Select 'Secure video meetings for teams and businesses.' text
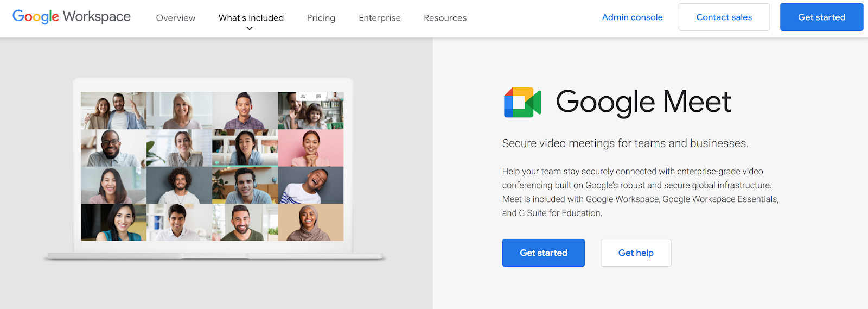The height and width of the screenshot is (309, 868). 625,143
